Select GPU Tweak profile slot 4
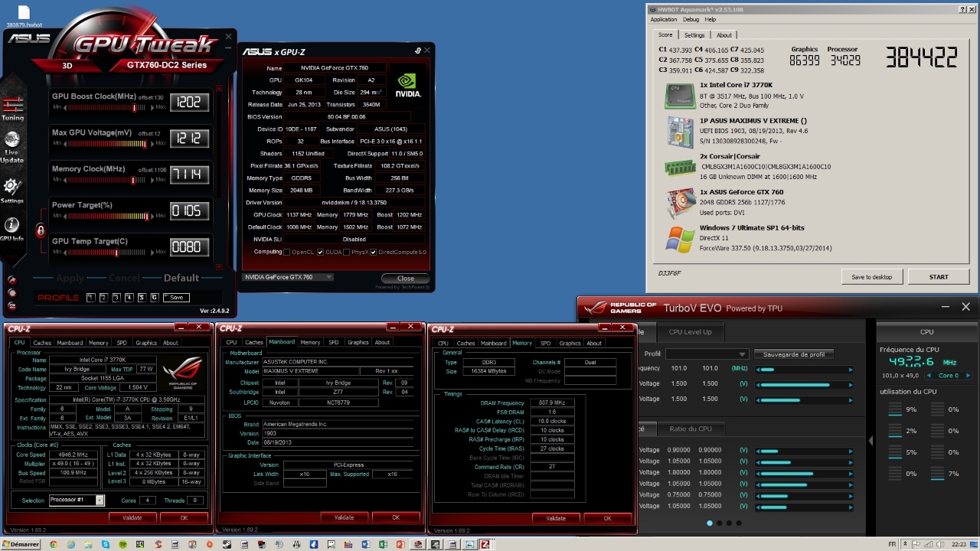Image resolution: width=980 pixels, height=551 pixels. pos(129,297)
